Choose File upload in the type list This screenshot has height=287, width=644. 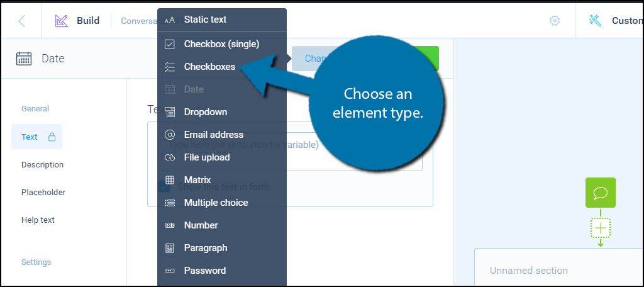[x=206, y=157]
